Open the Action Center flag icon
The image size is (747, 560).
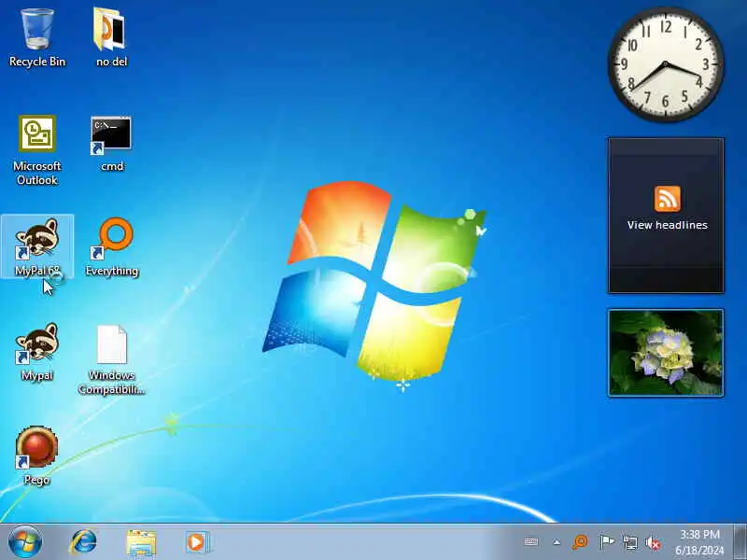click(x=606, y=542)
